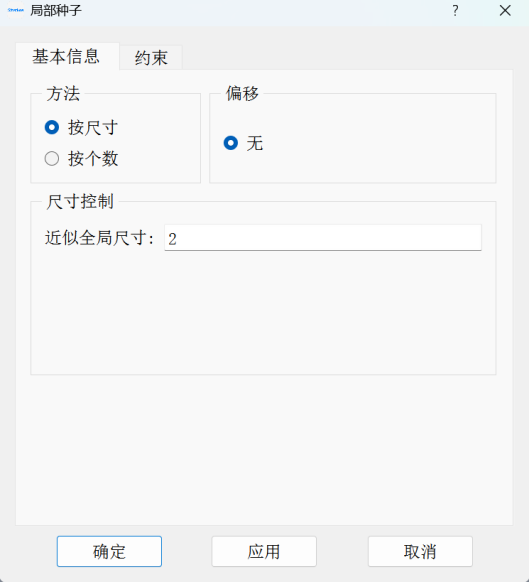Close the 局部种子 dialog window
This screenshot has width=530, height=582.
(x=505, y=10)
